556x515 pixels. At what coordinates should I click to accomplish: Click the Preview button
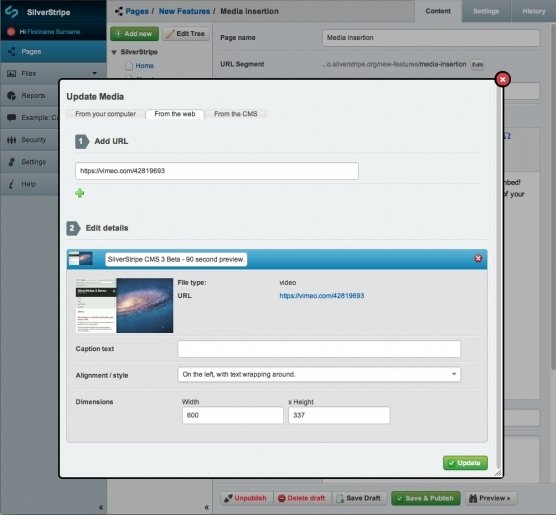[x=491, y=498]
